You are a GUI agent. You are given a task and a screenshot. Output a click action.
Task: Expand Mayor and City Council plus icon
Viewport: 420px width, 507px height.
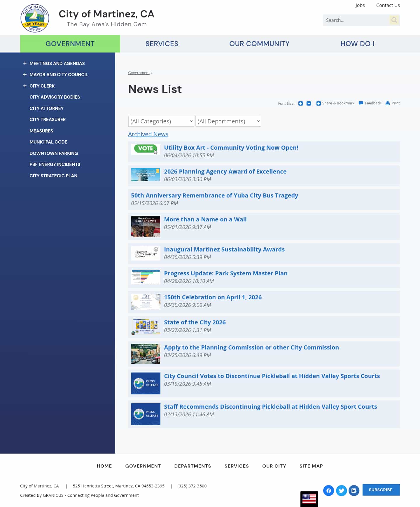(25, 75)
